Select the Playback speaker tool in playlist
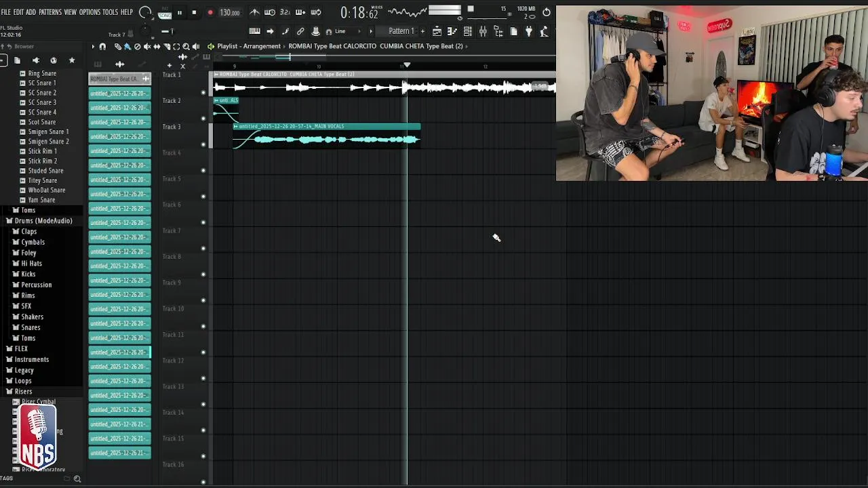Viewport: 868px width, 488px height. point(196,46)
